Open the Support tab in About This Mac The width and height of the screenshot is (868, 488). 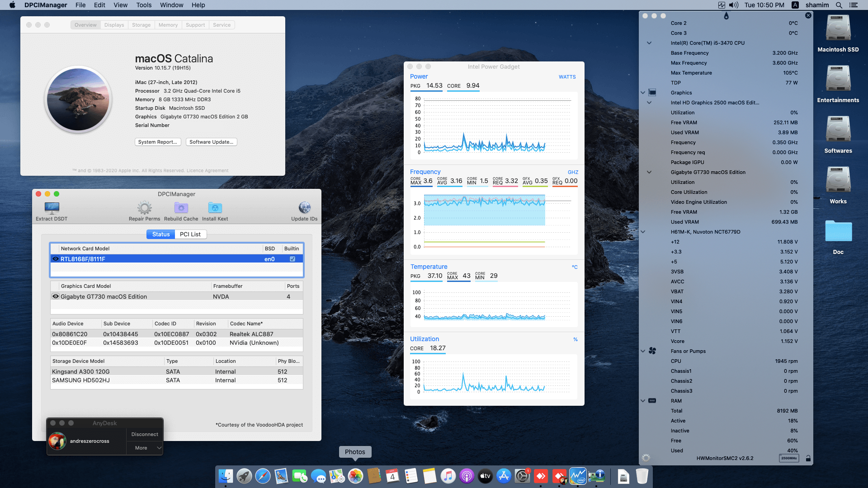tap(195, 25)
